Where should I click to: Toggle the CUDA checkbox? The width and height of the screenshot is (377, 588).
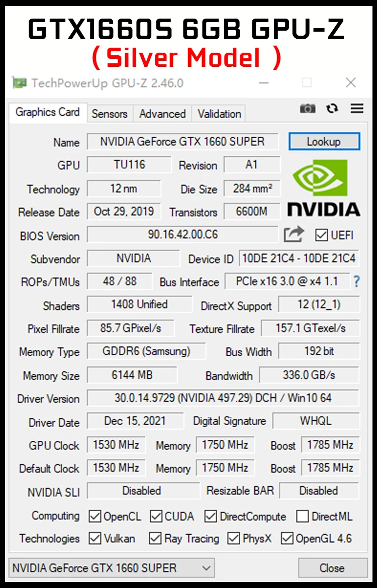coord(156,516)
